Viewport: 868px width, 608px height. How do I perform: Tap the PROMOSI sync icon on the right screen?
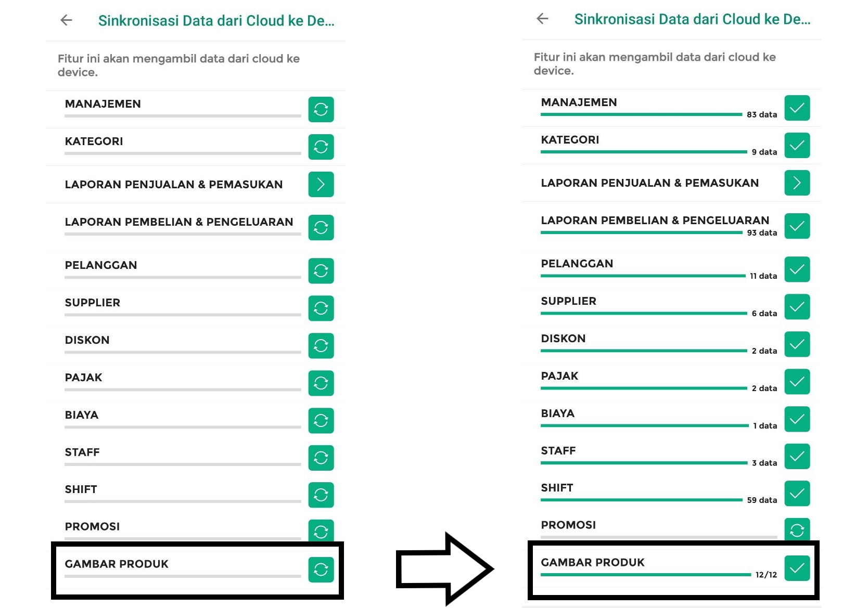point(797,530)
